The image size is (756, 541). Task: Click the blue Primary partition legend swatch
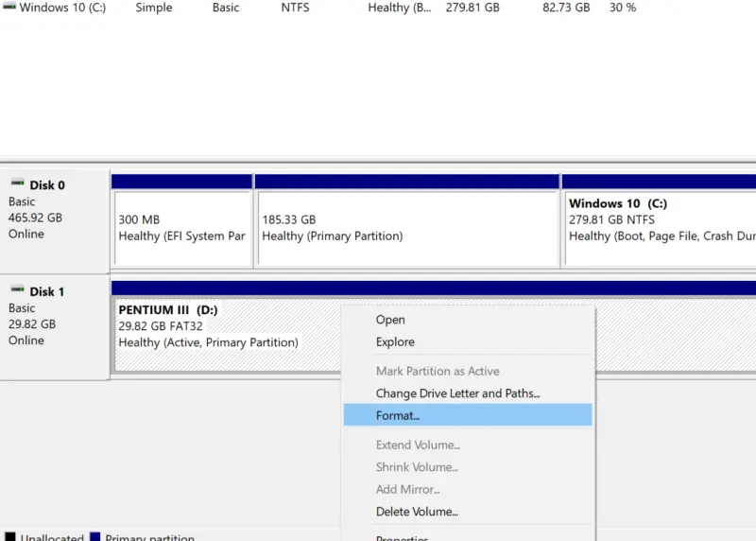point(95,536)
